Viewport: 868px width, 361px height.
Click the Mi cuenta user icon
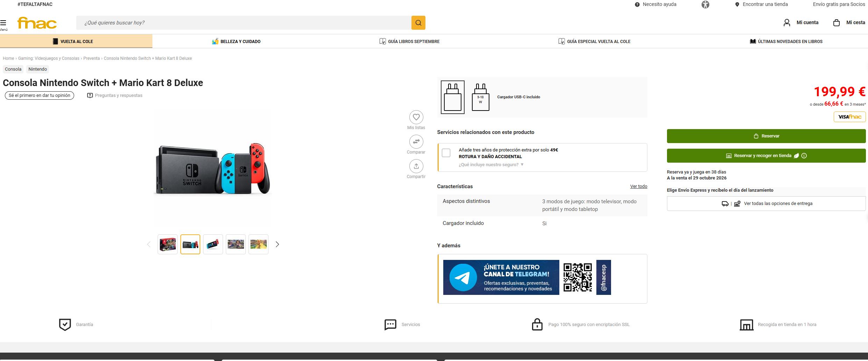[x=787, y=23]
